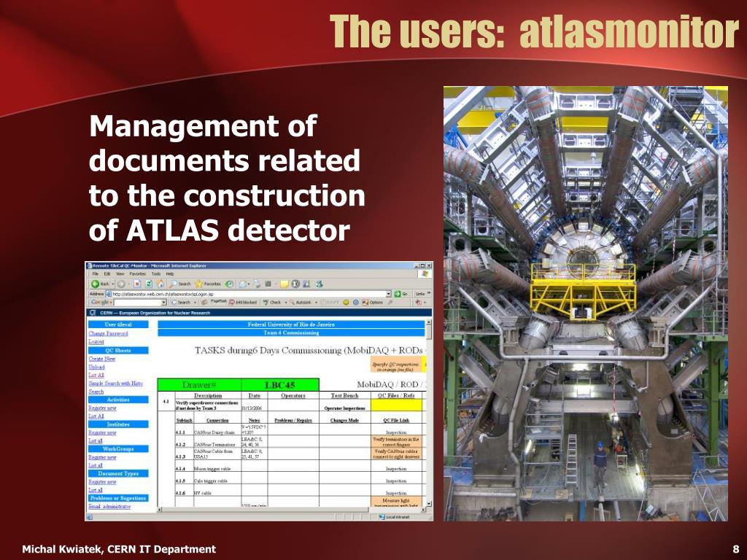Click the yellow smiley icon on the Google toolbar
Viewport: 747px width, 560px height.
pos(346,303)
